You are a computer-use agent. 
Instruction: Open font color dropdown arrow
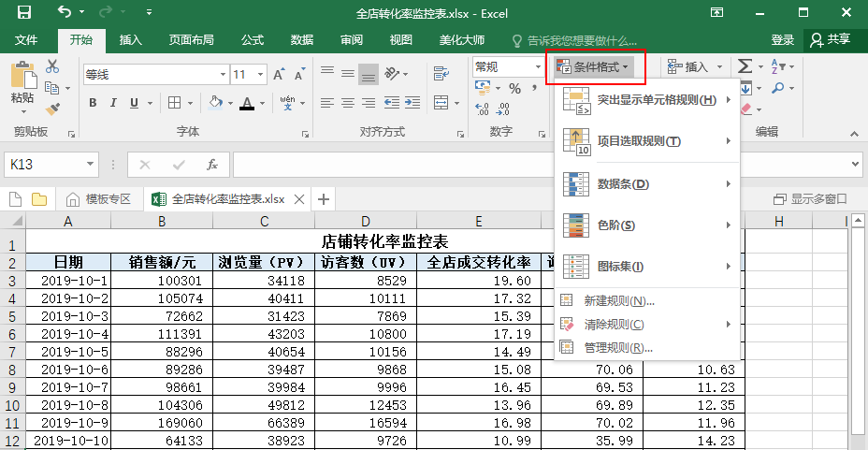(263, 103)
